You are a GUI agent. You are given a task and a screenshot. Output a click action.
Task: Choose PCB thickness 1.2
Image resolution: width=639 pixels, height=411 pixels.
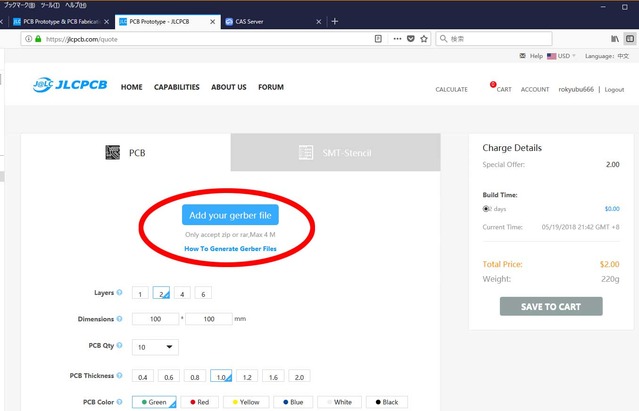coord(247,376)
